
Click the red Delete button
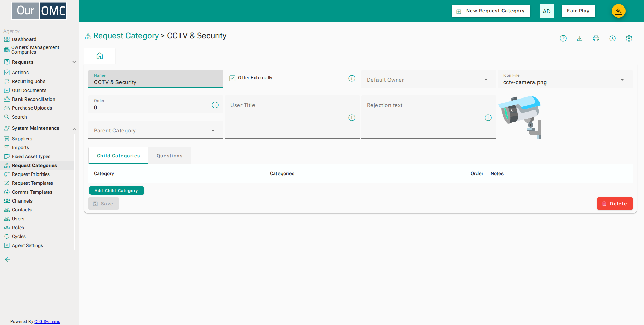pos(615,204)
